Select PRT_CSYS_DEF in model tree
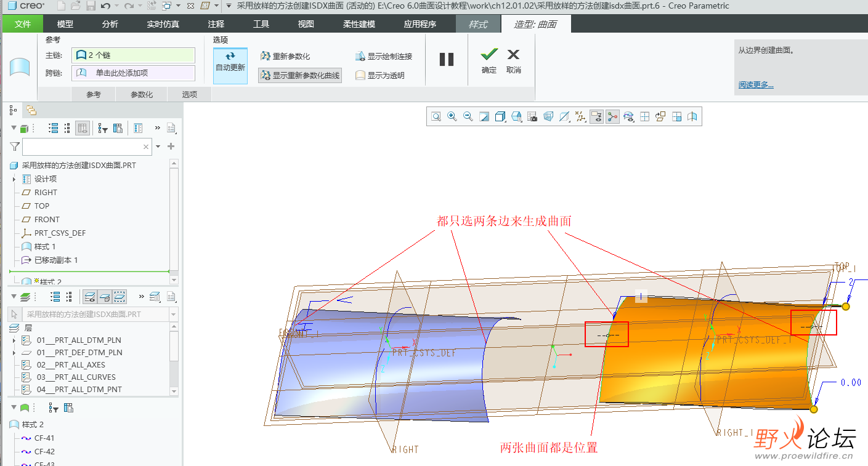Screen dimensions: 868x466 tap(60, 233)
